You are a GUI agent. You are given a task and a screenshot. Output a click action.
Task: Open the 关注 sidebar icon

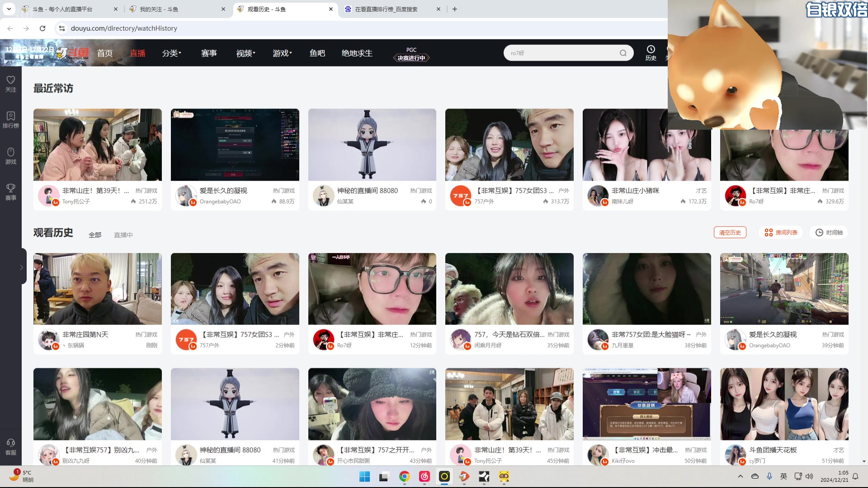coord(11,84)
